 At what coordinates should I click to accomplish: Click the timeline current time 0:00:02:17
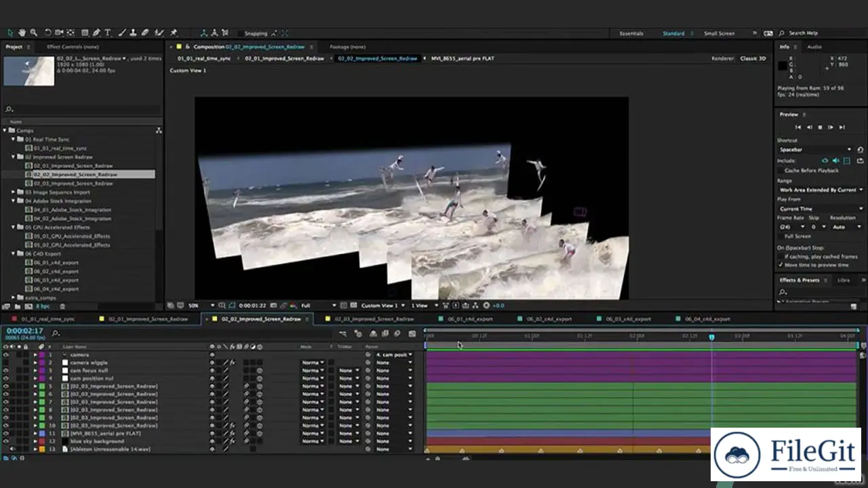[24, 331]
